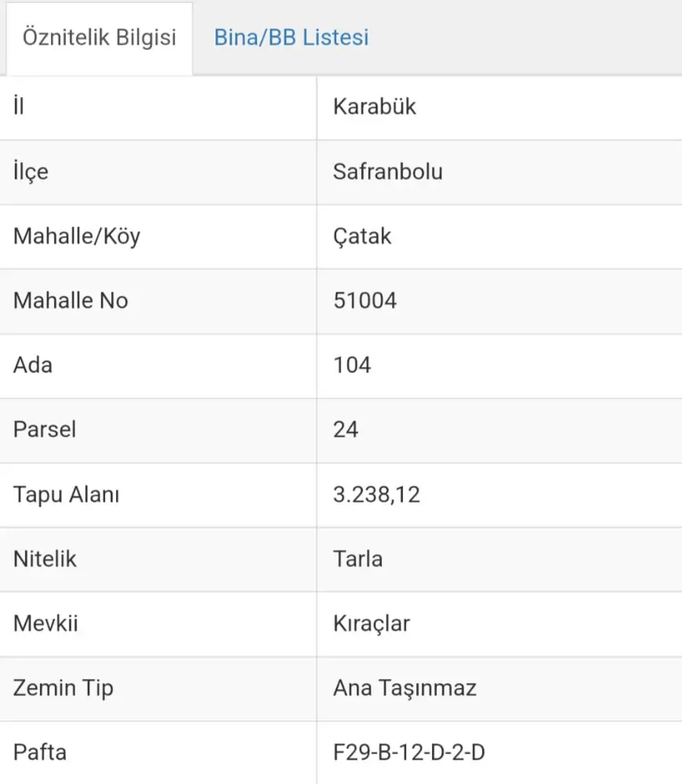Image resolution: width=682 pixels, height=784 pixels.
Task: Select the Parsel value 24
Action: coord(346,430)
